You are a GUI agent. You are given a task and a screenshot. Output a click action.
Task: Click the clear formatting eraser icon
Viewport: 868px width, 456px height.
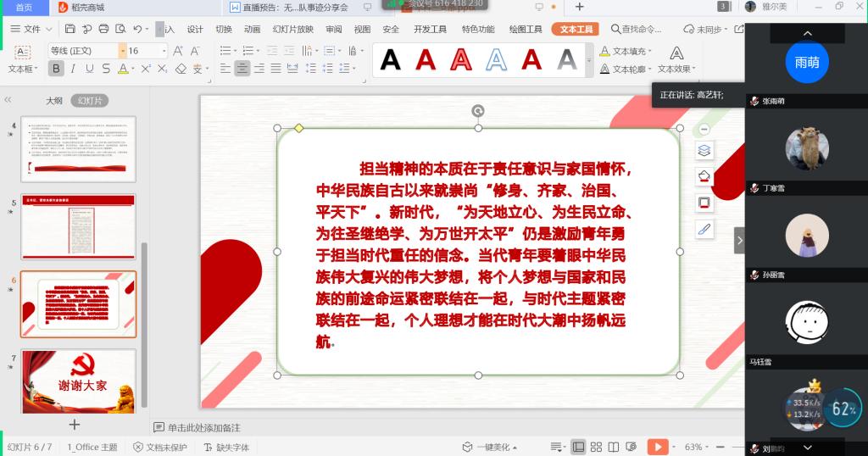[179, 69]
